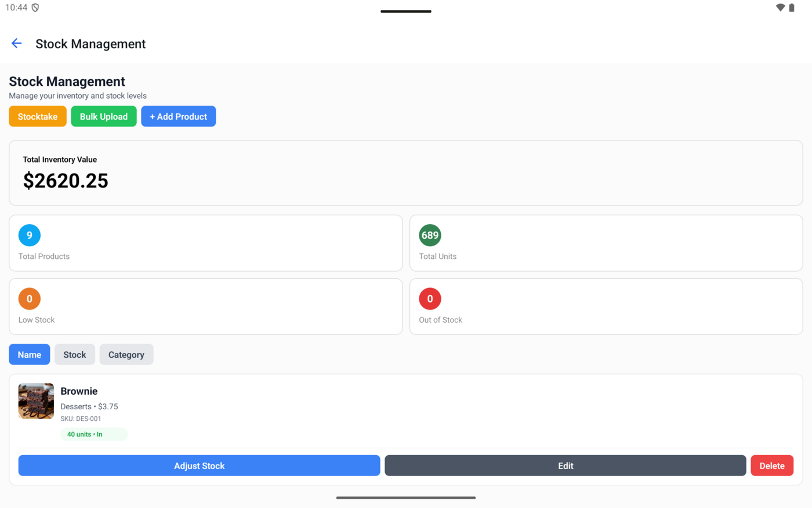The width and height of the screenshot is (812, 508).
Task: Sort products by Name
Action: [30, 354]
